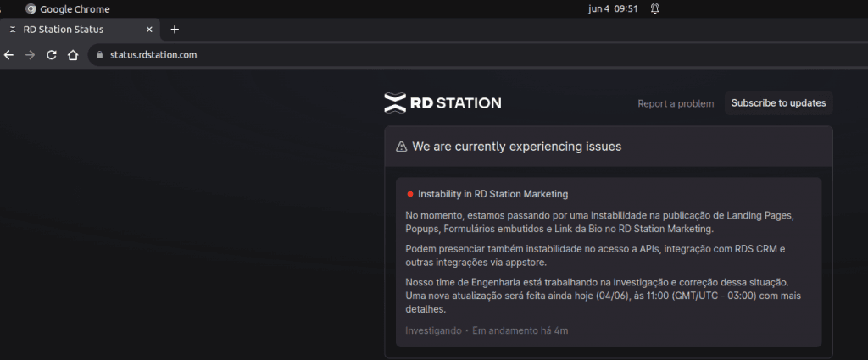Click the red status dot of incident

tap(409, 194)
